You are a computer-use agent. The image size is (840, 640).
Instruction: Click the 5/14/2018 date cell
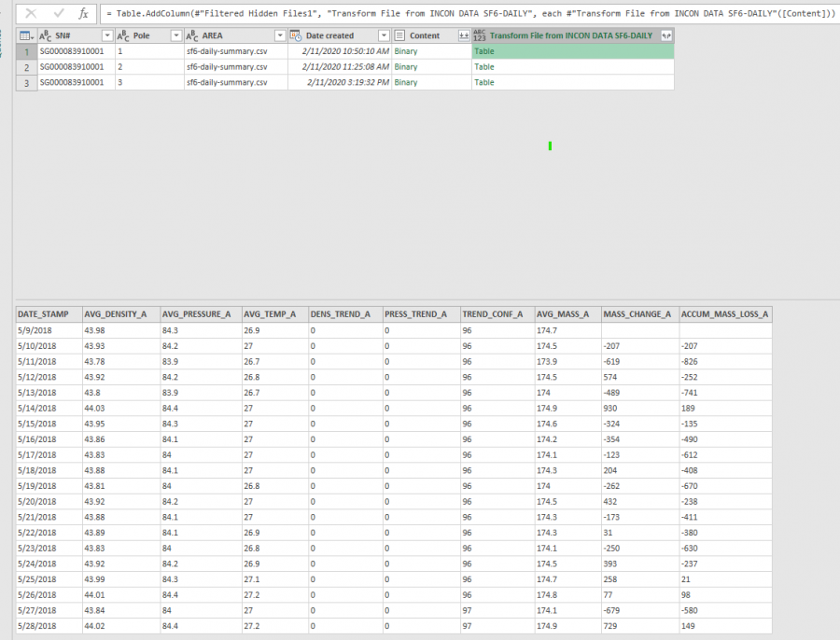tap(49, 408)
